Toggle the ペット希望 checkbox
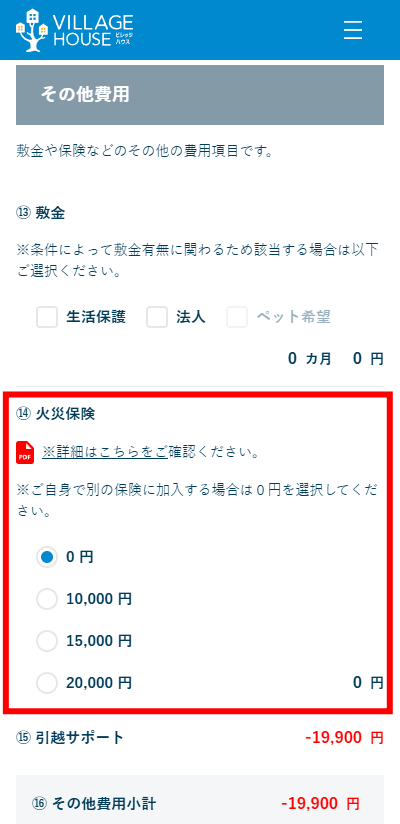Viewport: 400px width, 824px height. (237, 317)
